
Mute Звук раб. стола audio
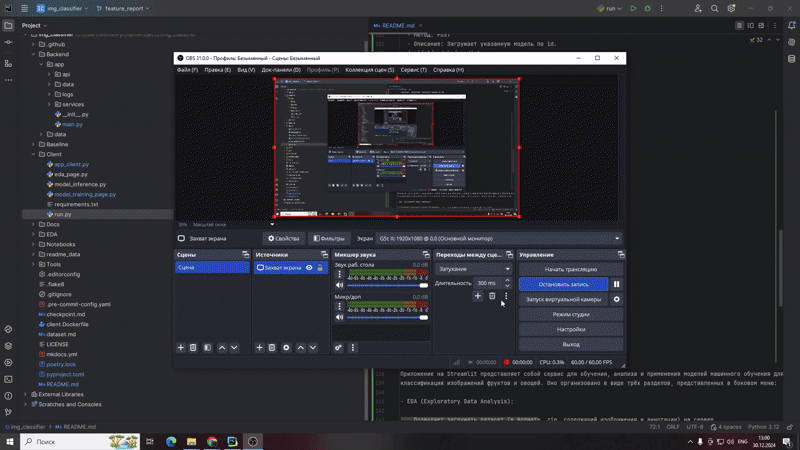click(339, 285)
